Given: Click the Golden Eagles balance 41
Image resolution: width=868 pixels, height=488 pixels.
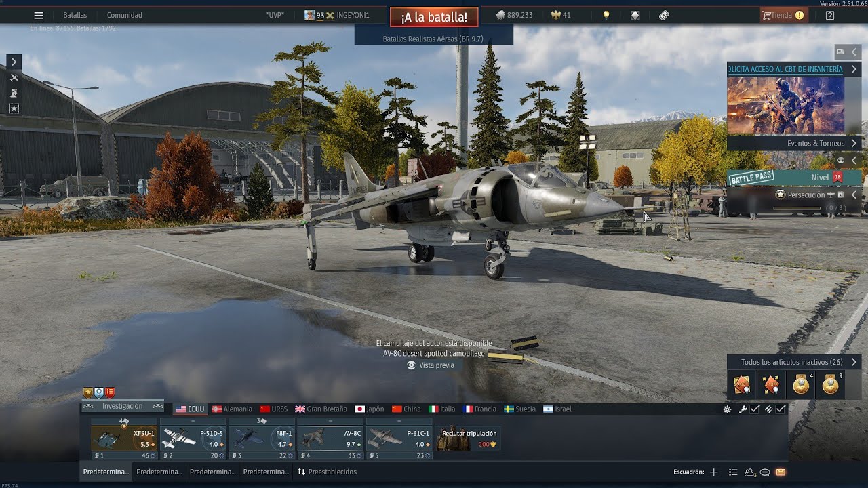Looking at the screenshot, I should point(561,15).
